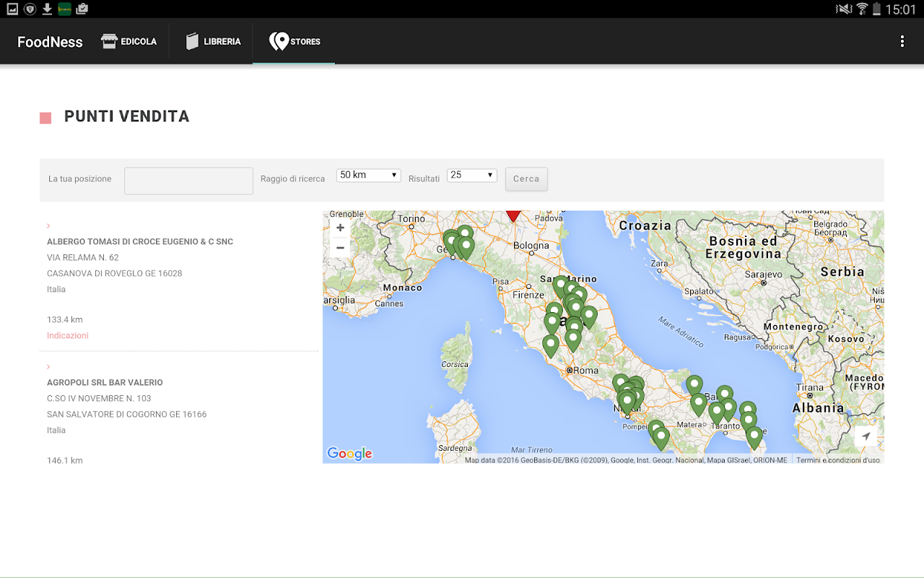This screenshot has height=578, width=924.
Task: Click the red marker near Padova
Action: pos(513,215)
